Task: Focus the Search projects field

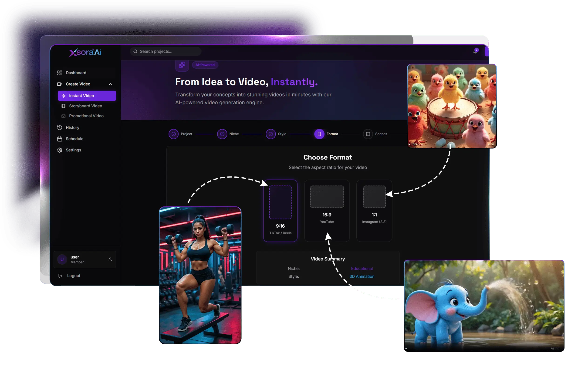Action: [x=166, y=51]
